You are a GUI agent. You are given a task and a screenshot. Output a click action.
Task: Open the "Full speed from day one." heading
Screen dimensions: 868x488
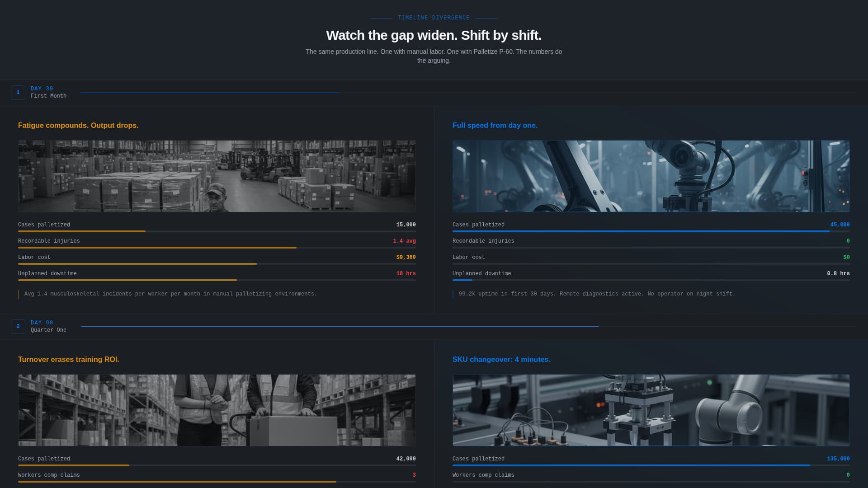tap(495, 126)
